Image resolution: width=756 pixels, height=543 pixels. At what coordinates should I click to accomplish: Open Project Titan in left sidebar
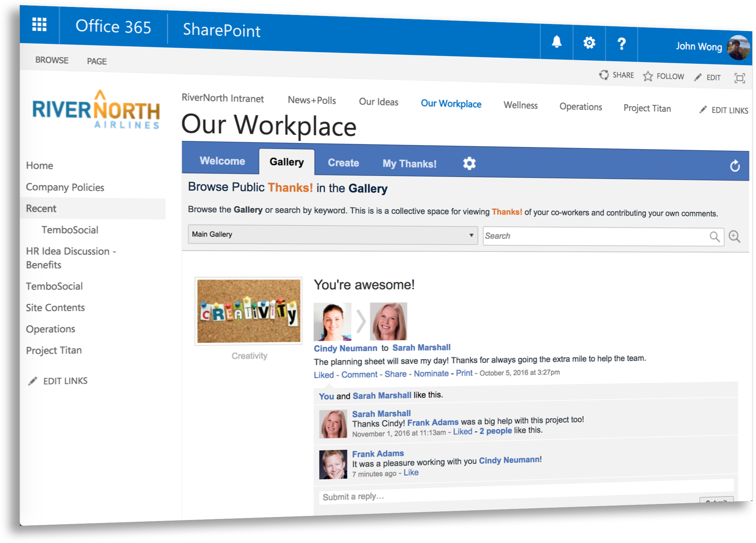coord(54,350)
